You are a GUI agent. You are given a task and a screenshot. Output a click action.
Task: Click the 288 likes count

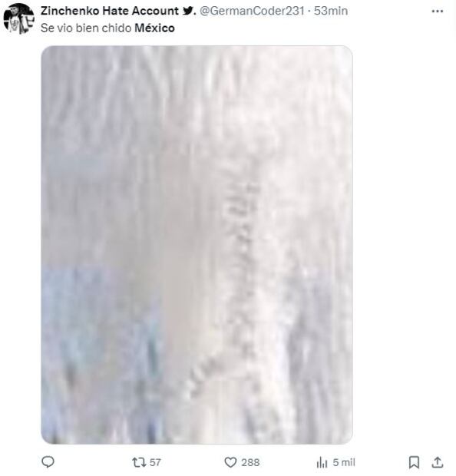tap(250, 462)
